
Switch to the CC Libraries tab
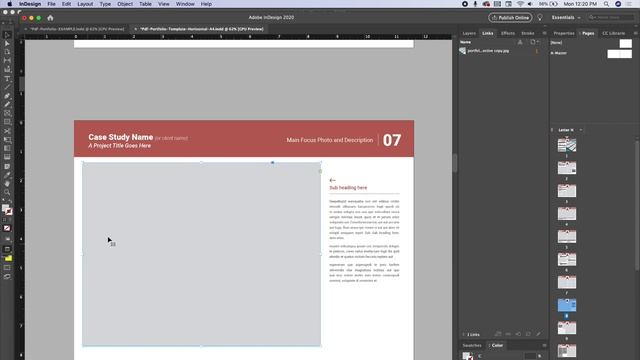pos(613,33)
